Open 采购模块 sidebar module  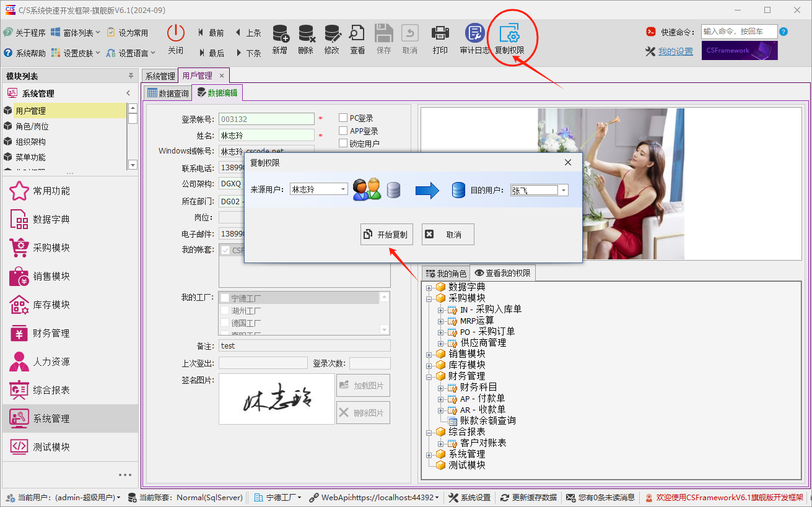click(70, 248)
